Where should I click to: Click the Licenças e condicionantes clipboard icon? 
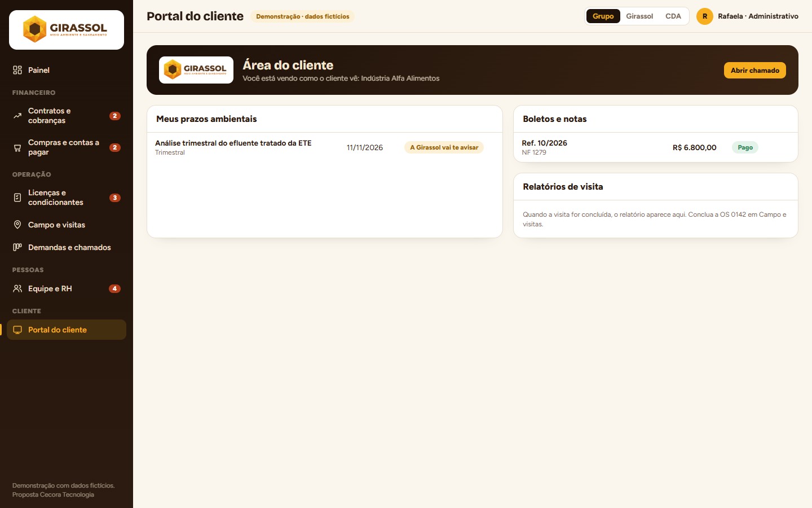click(17, 198)
